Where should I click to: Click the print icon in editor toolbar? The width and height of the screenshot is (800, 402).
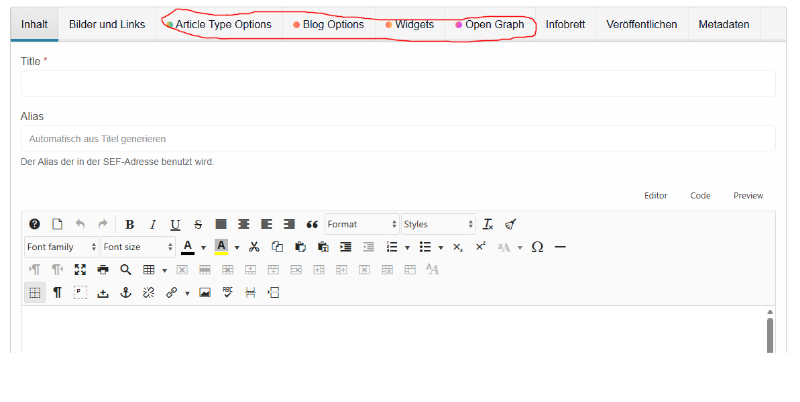102,270
